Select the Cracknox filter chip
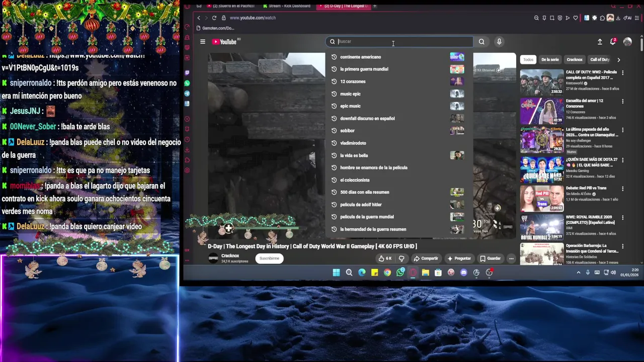 click(575, 59)
